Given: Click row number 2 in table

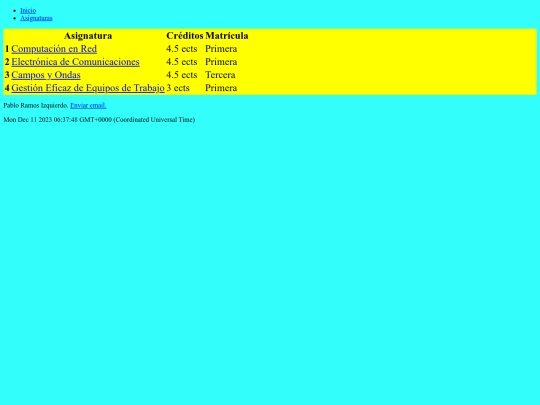Looking at the screenshot, I should click(7, 62).
